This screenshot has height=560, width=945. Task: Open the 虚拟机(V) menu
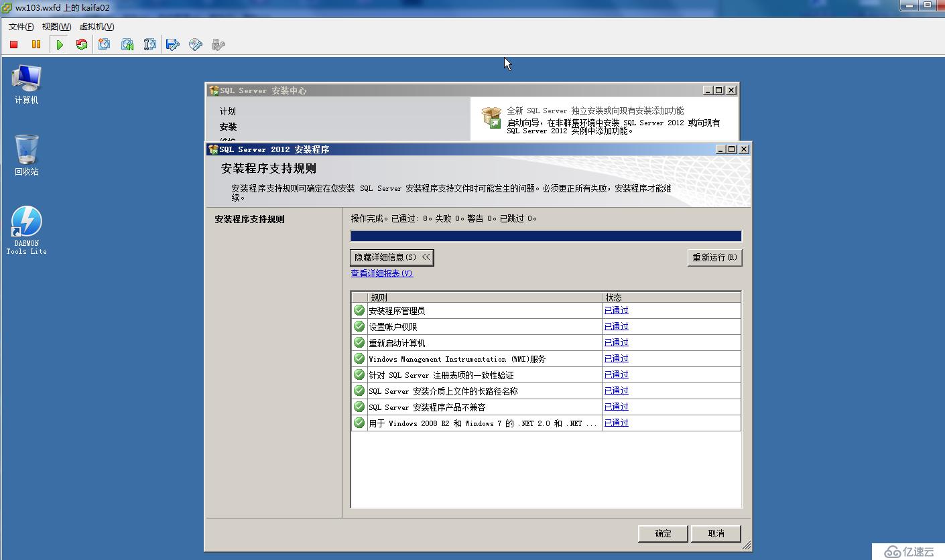point(97,27)
